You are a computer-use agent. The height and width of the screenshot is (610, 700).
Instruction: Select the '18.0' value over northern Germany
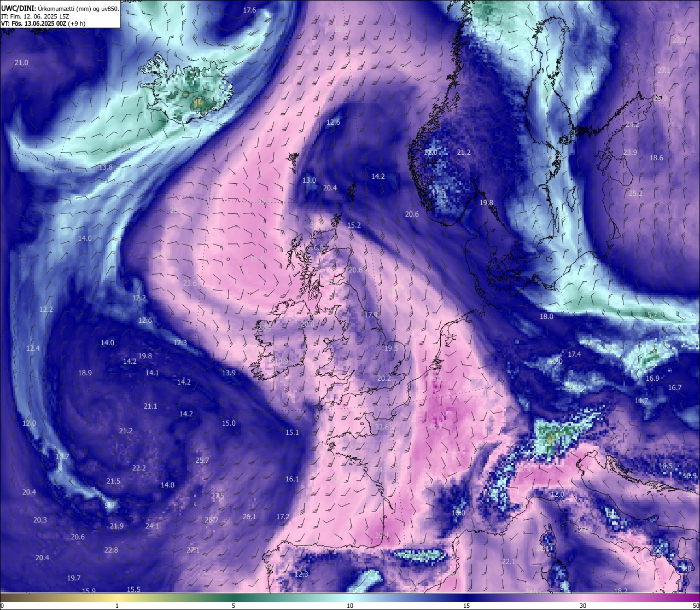[x=546, y=316]
